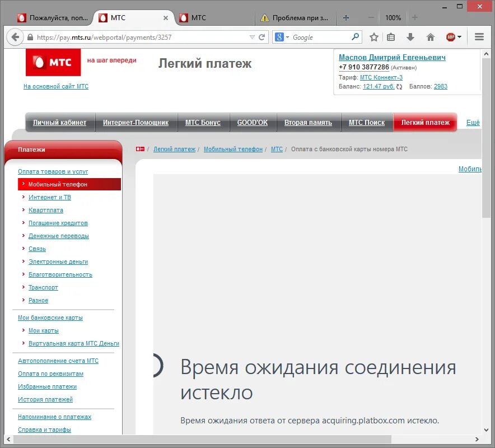Open 'Оплата товаров и услуг' sidebar link

(53, 171)
